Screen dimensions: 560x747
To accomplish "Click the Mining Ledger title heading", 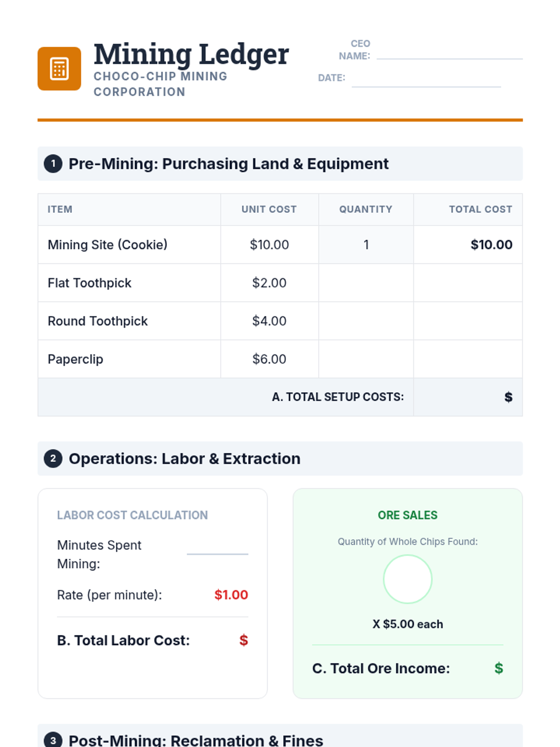I will [x=191, y=54].
